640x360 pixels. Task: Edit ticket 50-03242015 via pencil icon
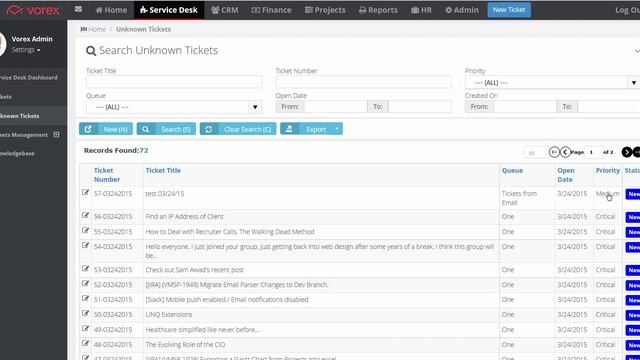[85, 313]
